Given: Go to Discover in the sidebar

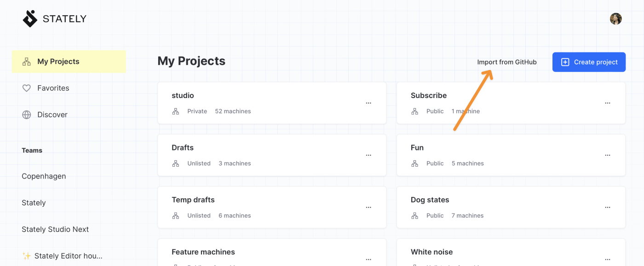Looking at the screenshot, I should [x=52, y=115].
